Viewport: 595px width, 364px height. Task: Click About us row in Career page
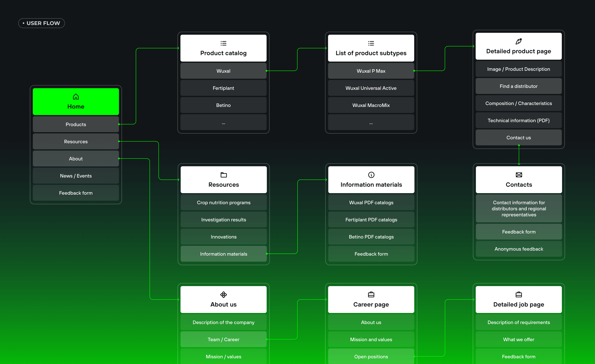[x=371, y=322]
